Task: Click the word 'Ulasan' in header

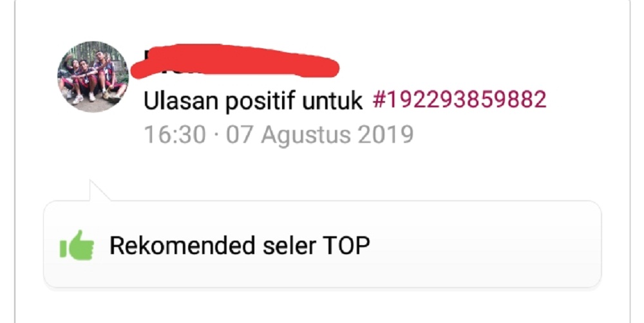Action: (180, 100)
